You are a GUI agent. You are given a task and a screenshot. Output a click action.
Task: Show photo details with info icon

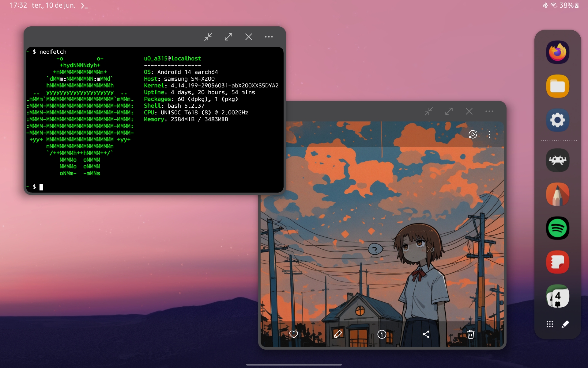382,334
